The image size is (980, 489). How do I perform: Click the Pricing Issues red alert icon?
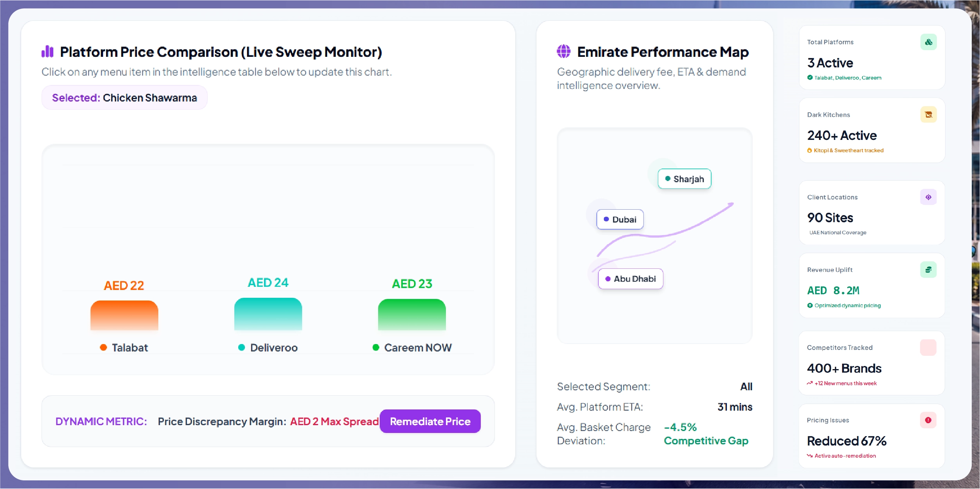928,420
